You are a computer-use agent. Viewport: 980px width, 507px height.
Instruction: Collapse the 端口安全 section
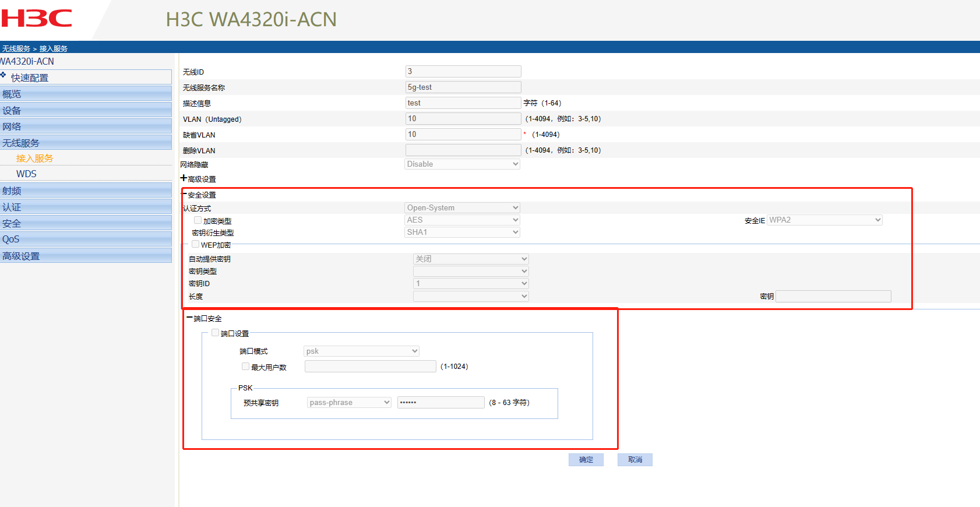point(189,318)
